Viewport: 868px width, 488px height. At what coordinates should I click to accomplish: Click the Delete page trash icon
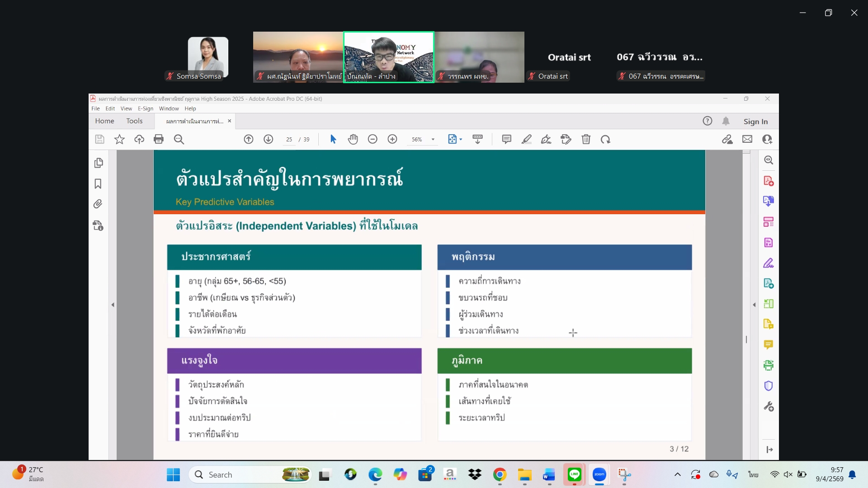(586, 139)
